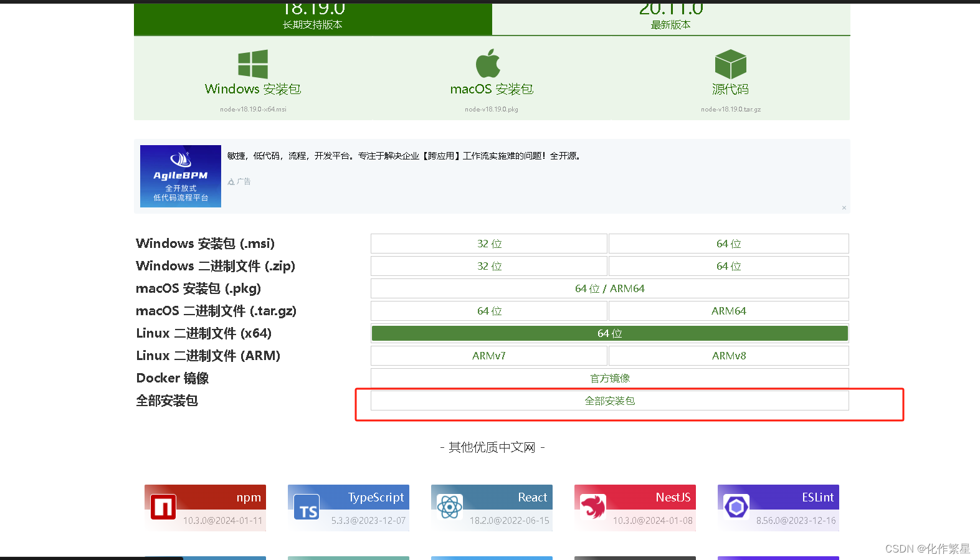
Task: Open the npm site card title
Action: (249, 498)
